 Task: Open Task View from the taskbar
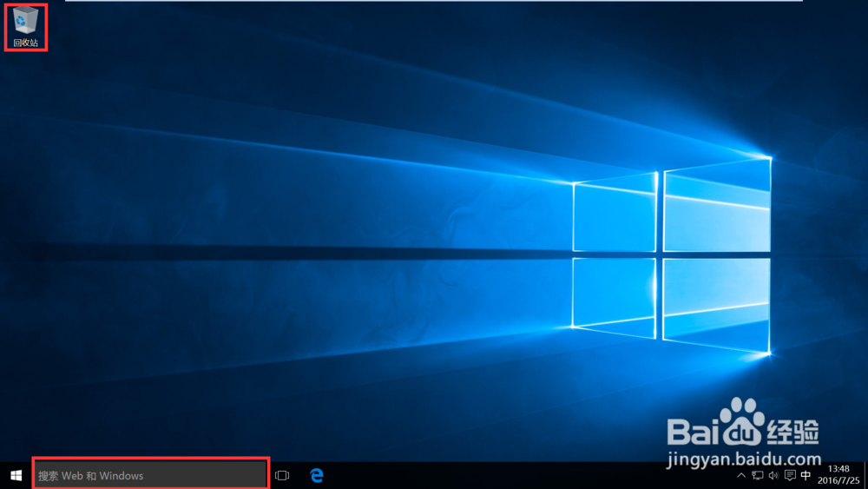click(x=282, y=476)
